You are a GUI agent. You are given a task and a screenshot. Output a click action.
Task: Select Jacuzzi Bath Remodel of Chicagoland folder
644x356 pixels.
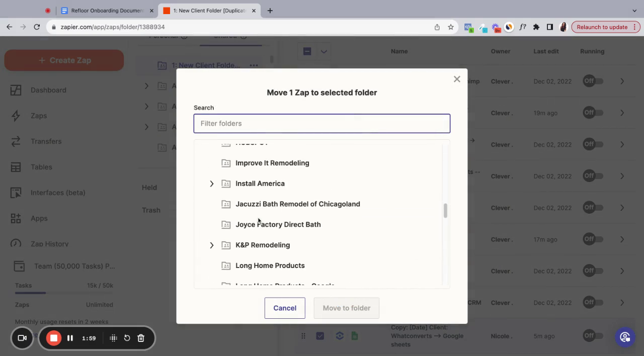click(298, 204)
